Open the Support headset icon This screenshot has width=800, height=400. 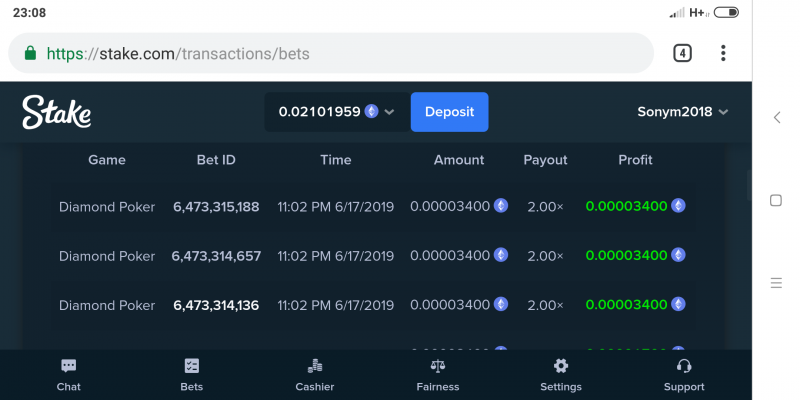click(x=684, y=366)
